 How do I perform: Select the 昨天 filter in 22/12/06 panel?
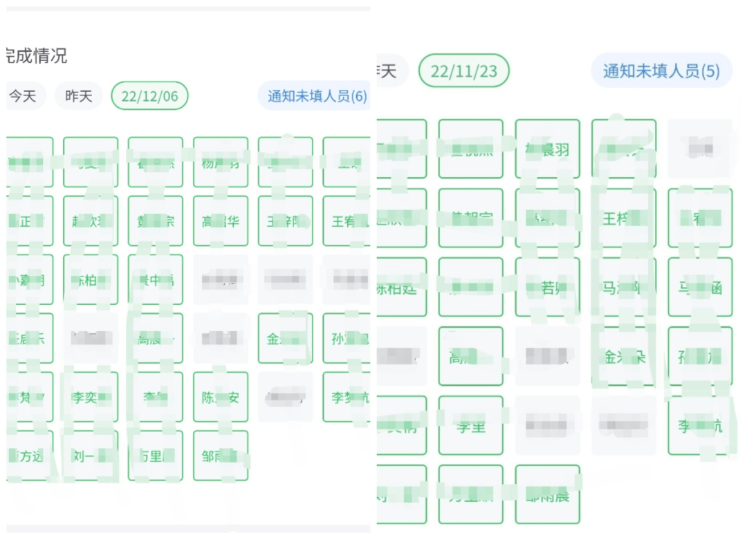point(79,96)
